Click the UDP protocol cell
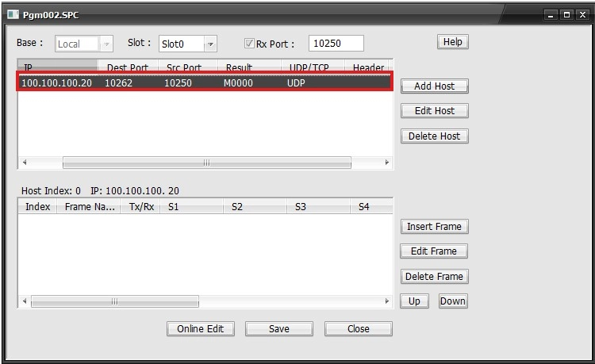Screen dimensions: 595x364 click(296, 83)
